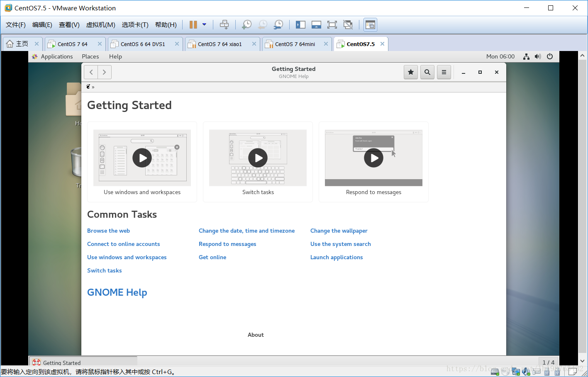Open the dropdown arrow beside the pause button
588x377 pixels.
204,24
